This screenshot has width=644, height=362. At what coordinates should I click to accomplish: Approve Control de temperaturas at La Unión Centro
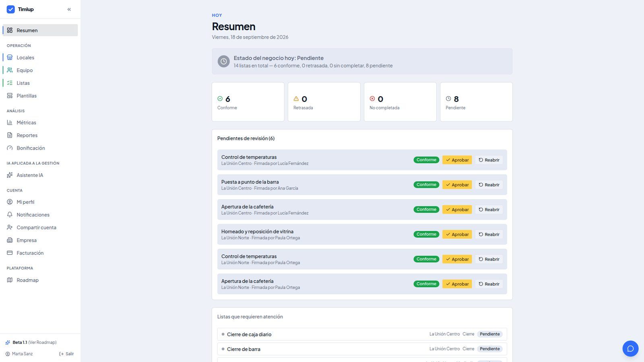(457, 160)
